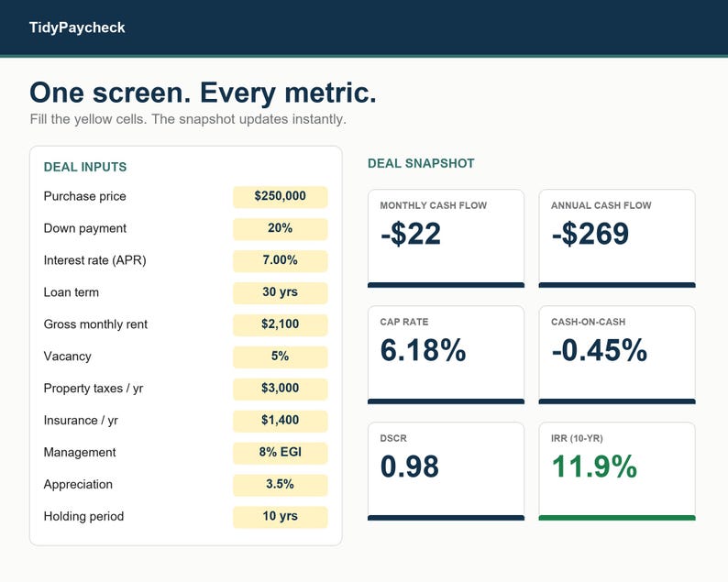Viewport: 728px width, 582px height.
Task: Edit the Gross monthly rent $2,100 cell
Action: click(x=281, y=324)
